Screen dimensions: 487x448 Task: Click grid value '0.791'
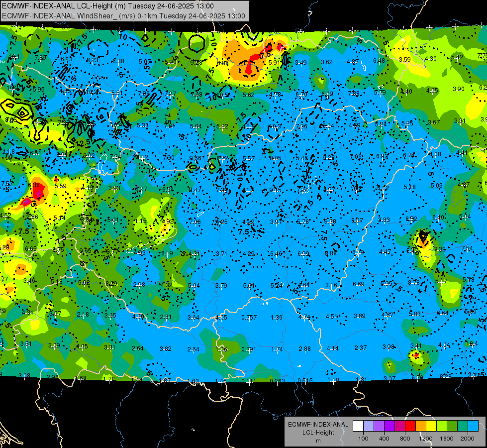pyautogui.click(x=249, y=349)
